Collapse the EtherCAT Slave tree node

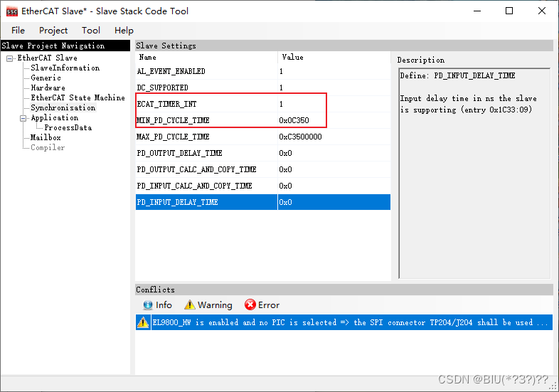tap(10, 58)
